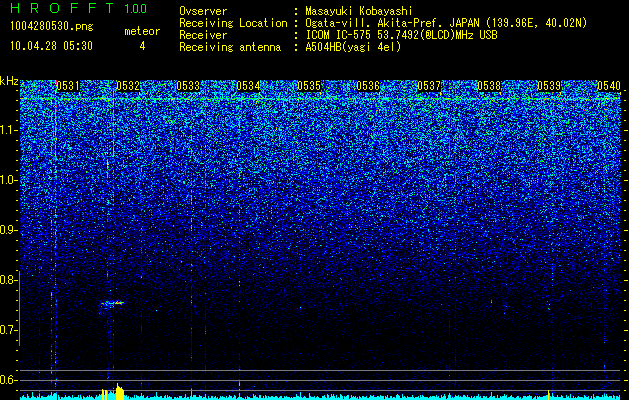Click the 0532 time marker
Screen dimensions: 629x400
(x=128, y=86)
